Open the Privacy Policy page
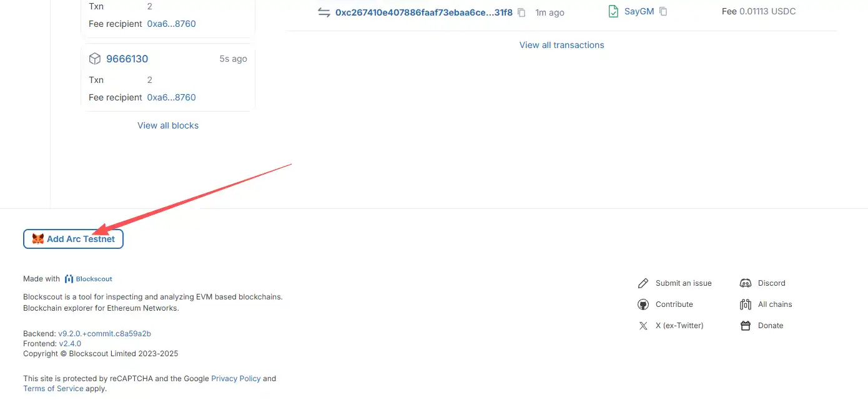 pos(236,378)
